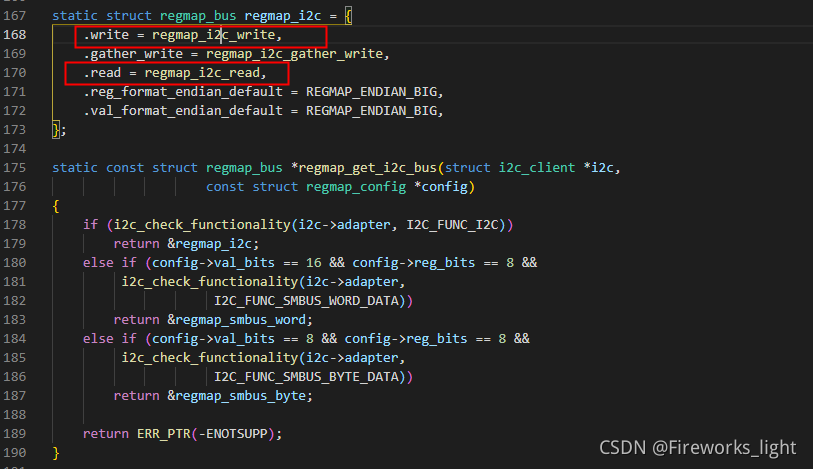This screenshot has height=469, width=813.
Task: Click the *config parameter name
Action: coord(441,187)
